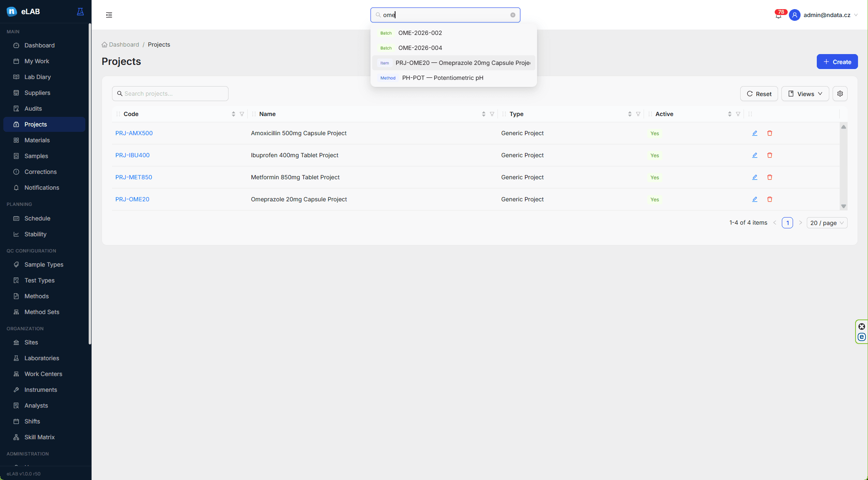Viewport: 868px width, 480px height.
Task: Select PH-POT Potentiometric pH method result
Action: tap(453, 78)
